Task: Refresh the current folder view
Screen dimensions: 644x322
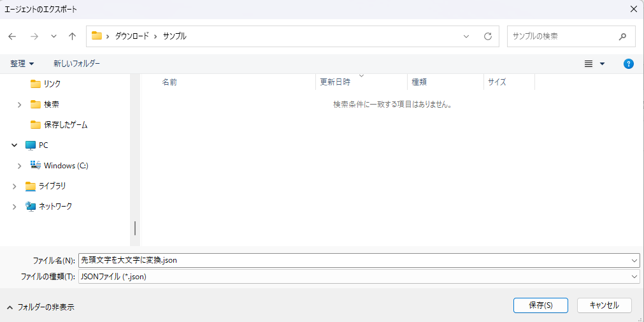Action: tap(488, 36)
